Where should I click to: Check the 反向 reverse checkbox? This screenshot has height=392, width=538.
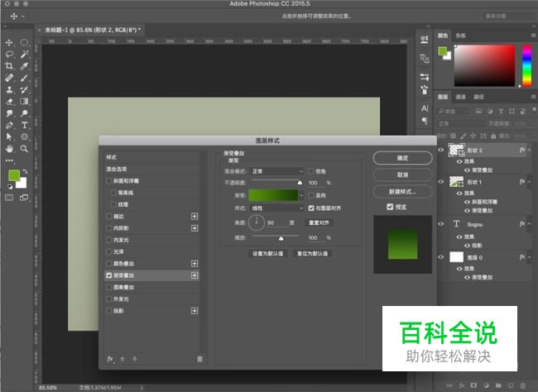[x=311, y=195]
